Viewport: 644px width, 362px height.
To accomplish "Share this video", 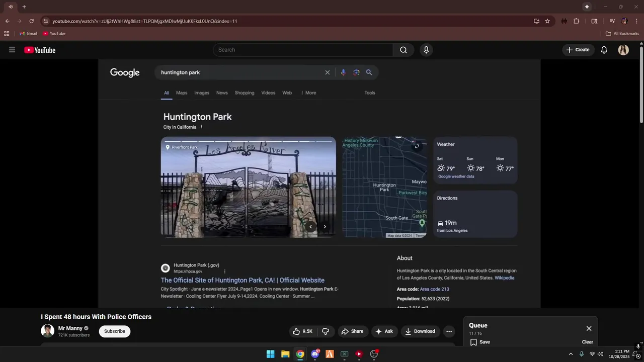I will [352, 331].
